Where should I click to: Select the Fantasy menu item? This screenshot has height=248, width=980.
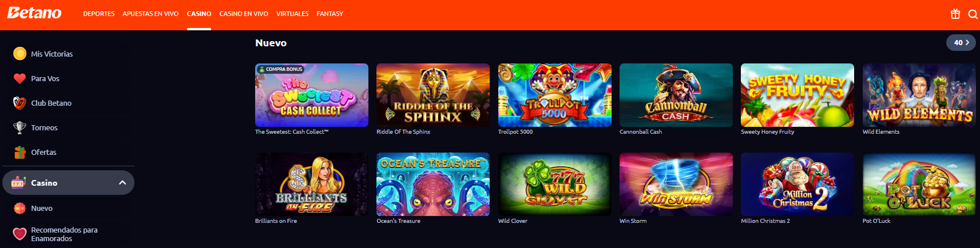click(x=330, y=14)
